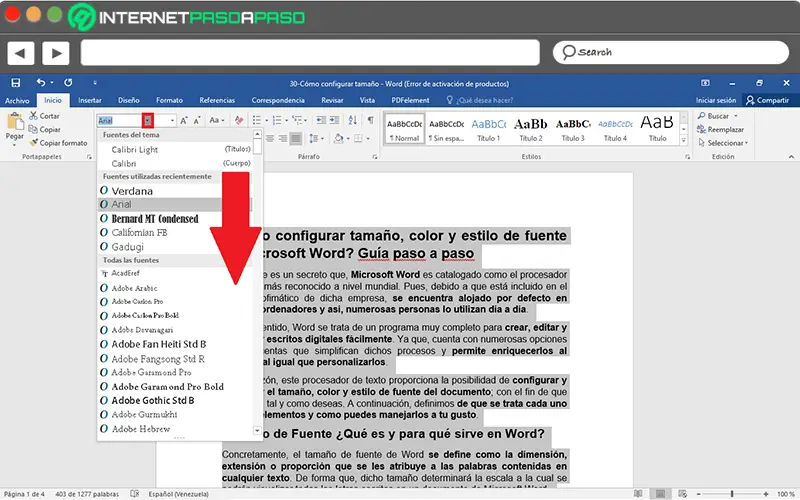800x500 pixels.
Task: Open the Archivo tab
Action: coord(17,101)
